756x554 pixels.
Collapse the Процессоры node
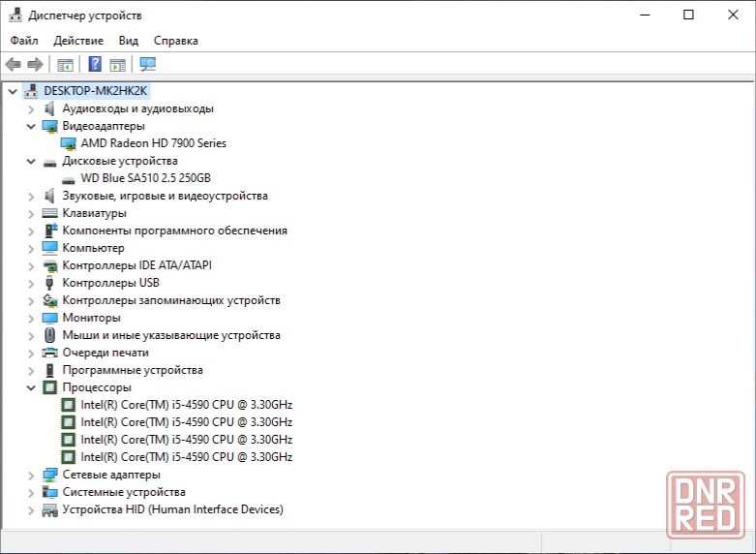pos(31,388)
